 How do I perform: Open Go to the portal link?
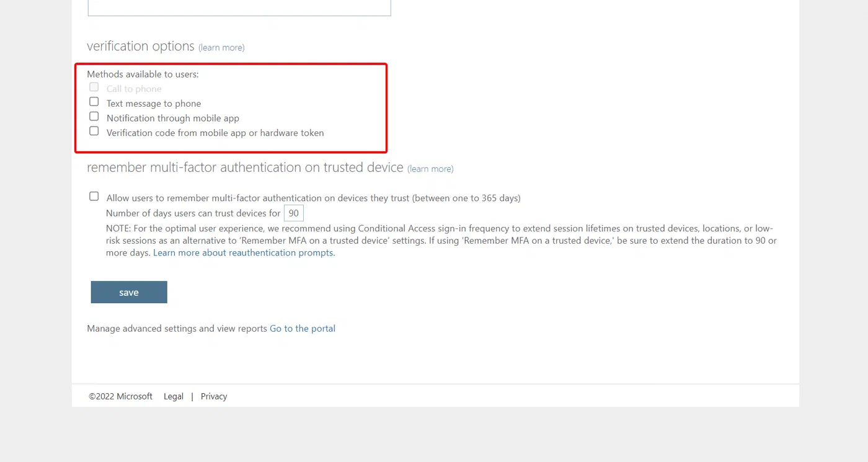(x=303, y=329)
